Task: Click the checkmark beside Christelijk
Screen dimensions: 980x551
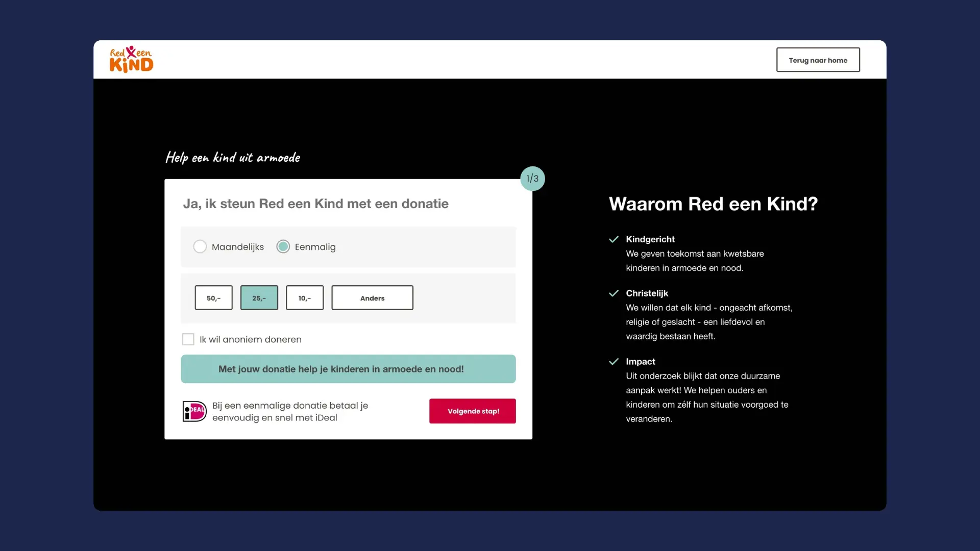Action: [x=614, y=293]
